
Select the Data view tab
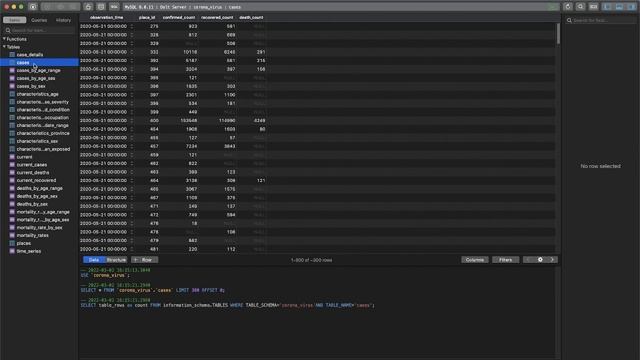click(94, 260)
